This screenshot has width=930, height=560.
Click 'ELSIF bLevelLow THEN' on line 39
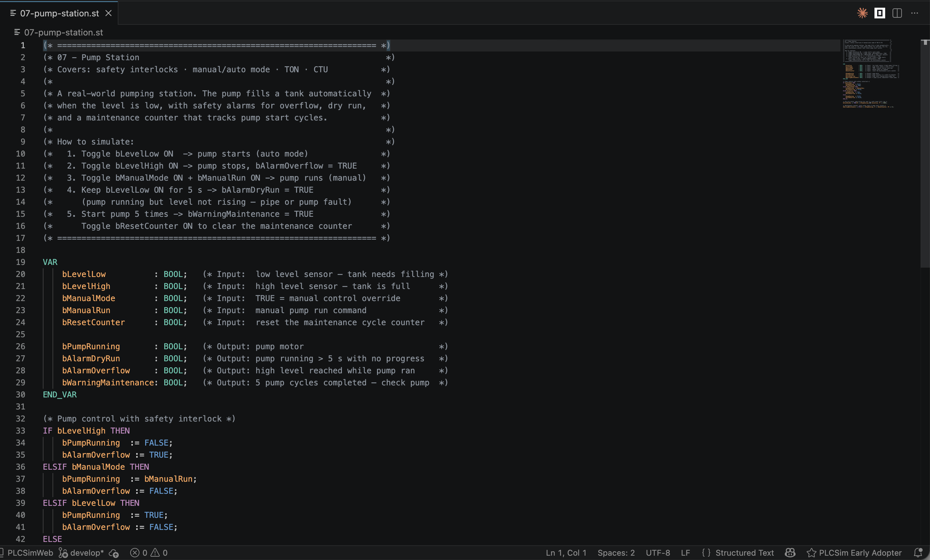click(91, 503)
